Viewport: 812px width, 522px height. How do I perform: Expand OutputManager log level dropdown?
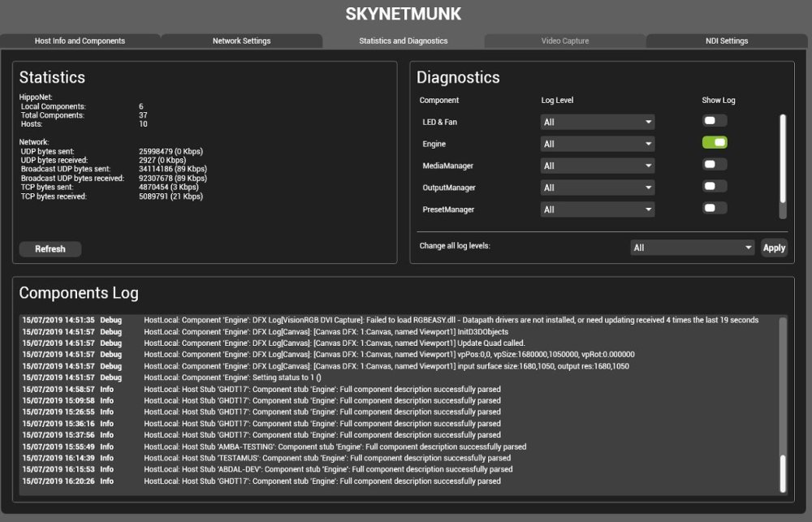coord(598,188)
